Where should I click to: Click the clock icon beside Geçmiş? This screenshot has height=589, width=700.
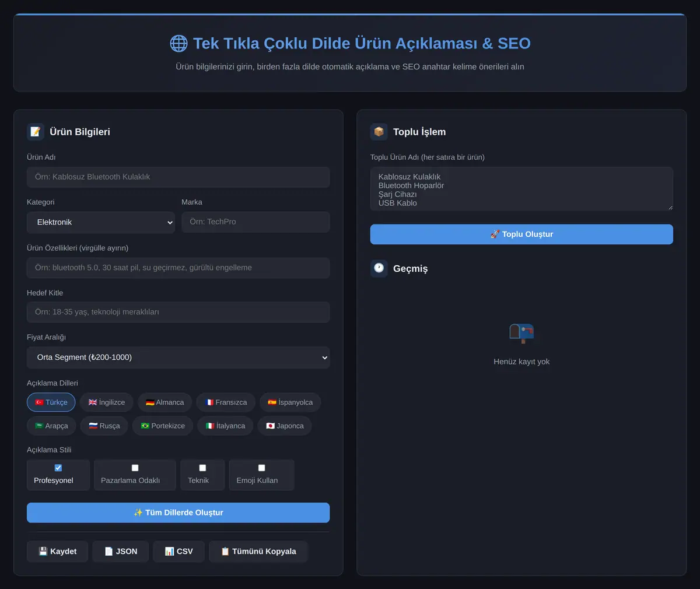coord(379,268)
